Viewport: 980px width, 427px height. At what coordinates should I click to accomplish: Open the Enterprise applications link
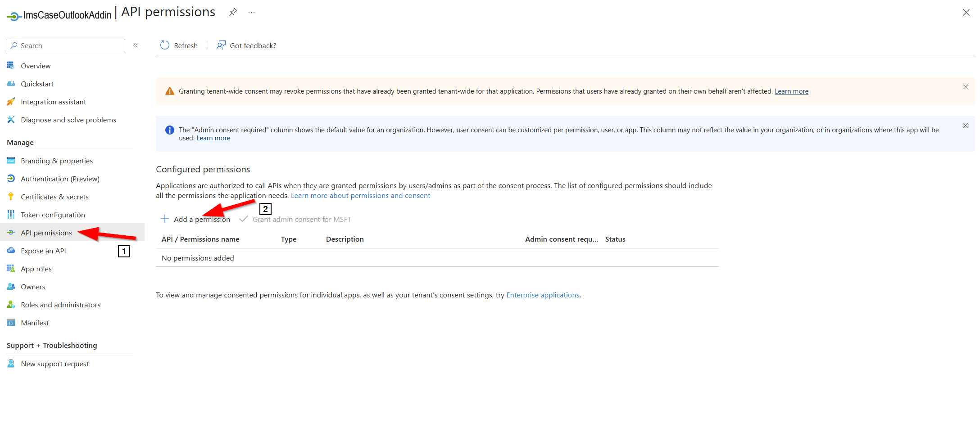pos(543,295)
